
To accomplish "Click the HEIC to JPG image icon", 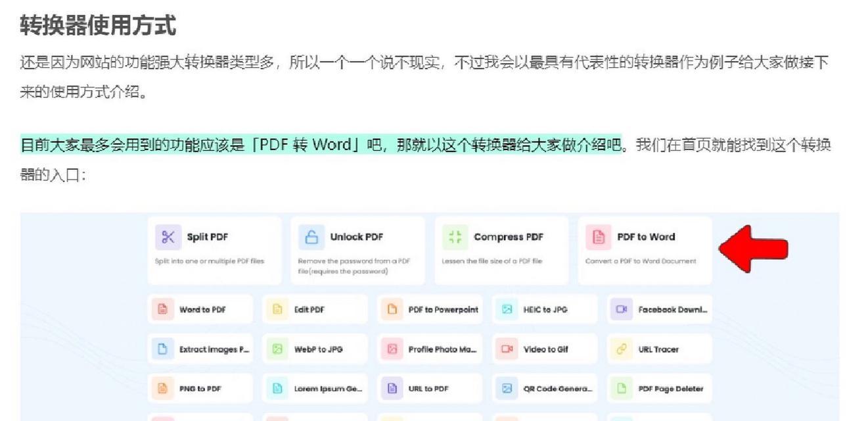I will (x=507, y=309).
